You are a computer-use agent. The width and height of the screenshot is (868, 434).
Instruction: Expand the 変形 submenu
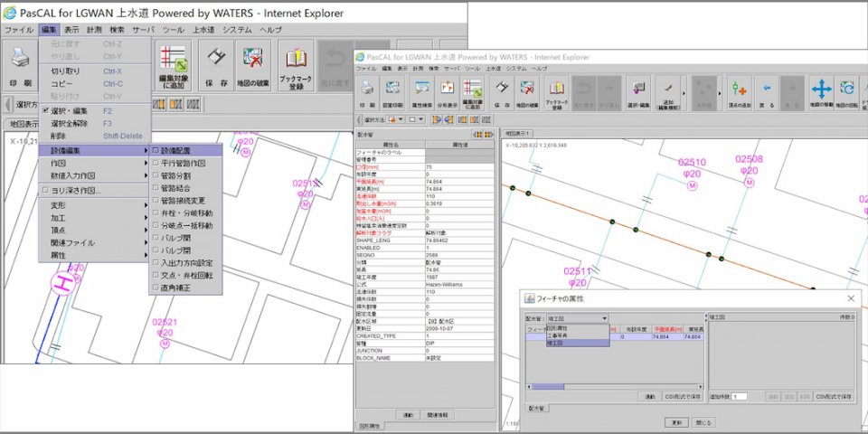95,206
